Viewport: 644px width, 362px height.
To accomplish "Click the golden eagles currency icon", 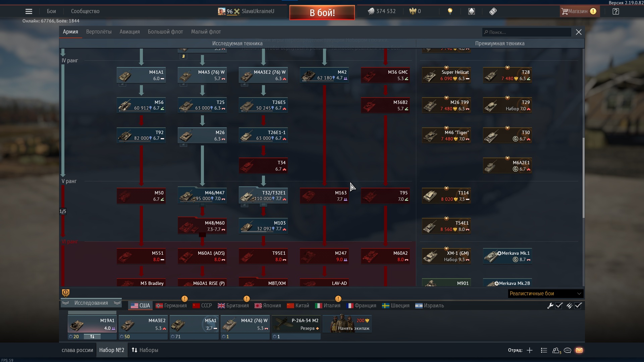I will (x=413, y=11).
